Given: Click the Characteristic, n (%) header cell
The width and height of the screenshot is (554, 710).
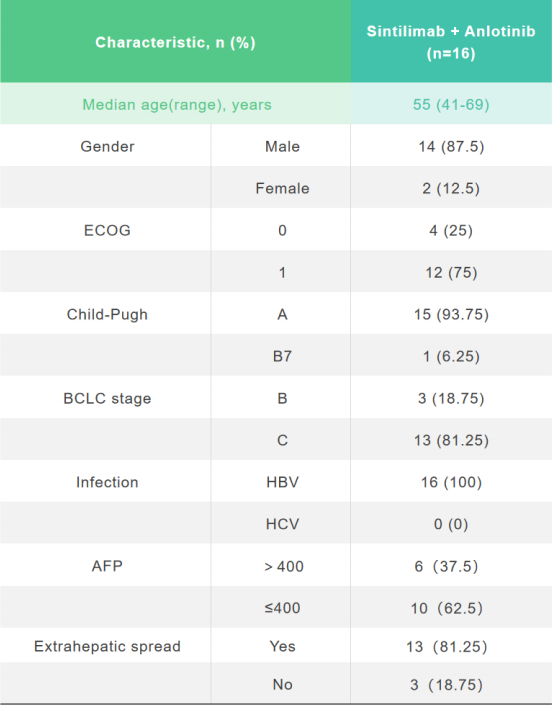Looking at the screenshot, I should coord(175,43).
